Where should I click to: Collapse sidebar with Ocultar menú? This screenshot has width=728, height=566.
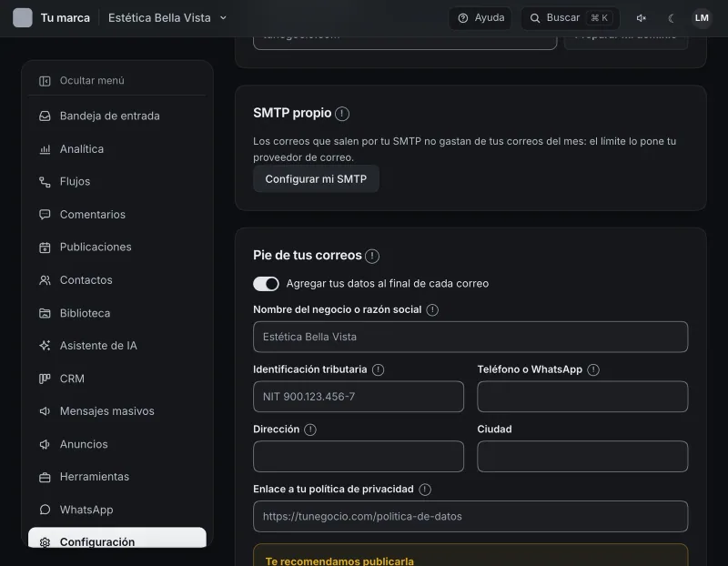click(117, 81)
